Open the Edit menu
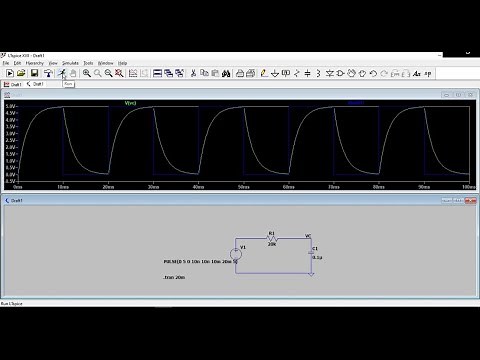Viewport: 480px width, 360px height. point(17,63)
